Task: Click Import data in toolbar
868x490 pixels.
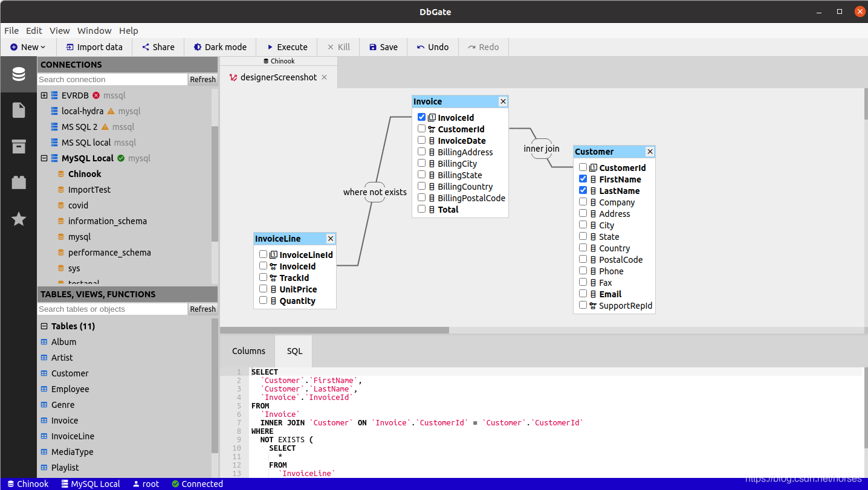Action: point(94,47)
